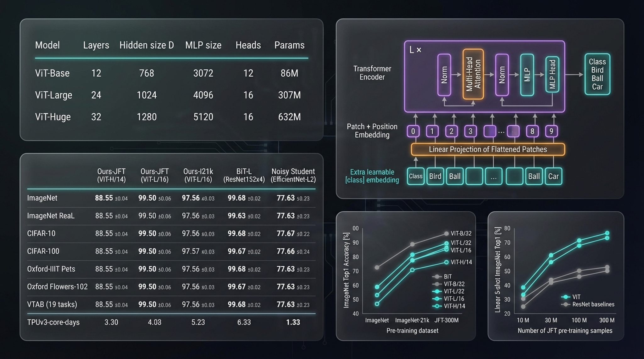Viewport: 644px width, 359px height.
Task: Select the 'ImageNet ReaL' row label
Action: click(x=51, y=216)
